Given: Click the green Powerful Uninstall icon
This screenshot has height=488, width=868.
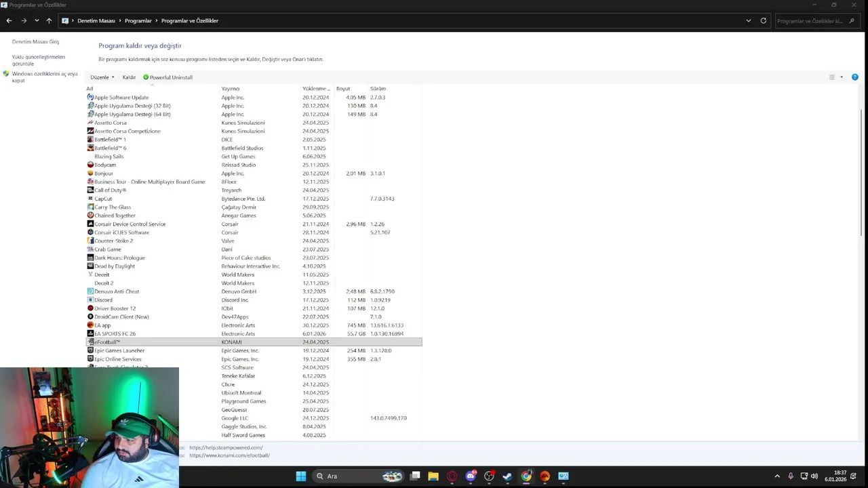Looking at the screenshot, I should 146,77.
